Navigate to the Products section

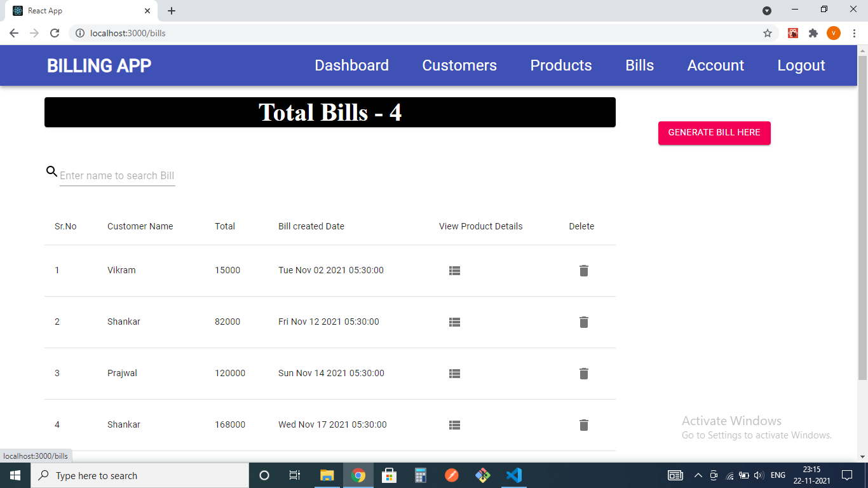click(561, 65)
